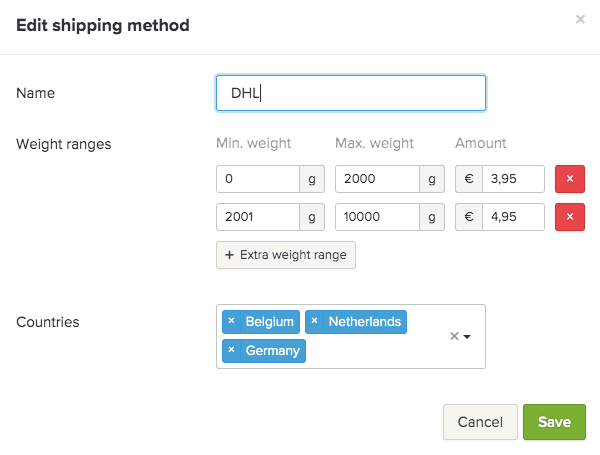Viewport: 600px width, 455px height.
Task: Focus the Name field containing DHL
Action: (x=350, y=93)
